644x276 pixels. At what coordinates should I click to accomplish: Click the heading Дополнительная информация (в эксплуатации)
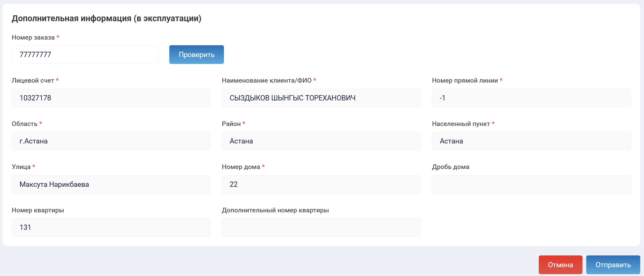pos(107,18)
